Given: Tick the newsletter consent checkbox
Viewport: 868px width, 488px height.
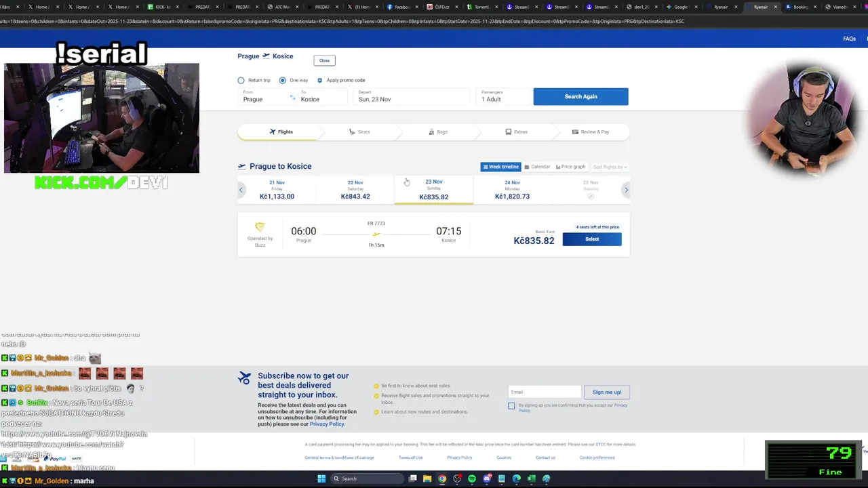Looking at the screenshot, I should pos(511,405).
